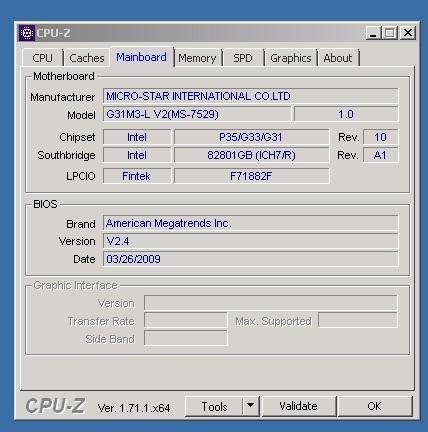428x432 pixels.
Task: Click the Validate button
Action: [298, 406]
